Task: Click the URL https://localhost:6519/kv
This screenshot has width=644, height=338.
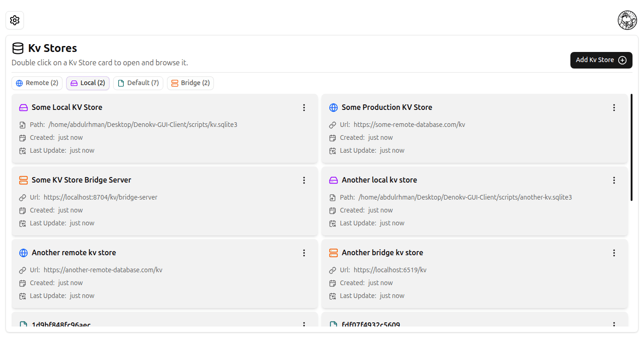Action: (x=390, y=270)
